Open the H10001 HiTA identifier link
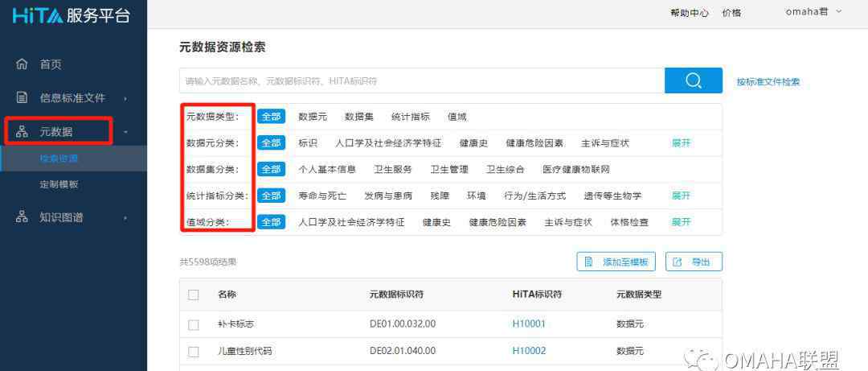Screen dimensions: 868x371 529,324
